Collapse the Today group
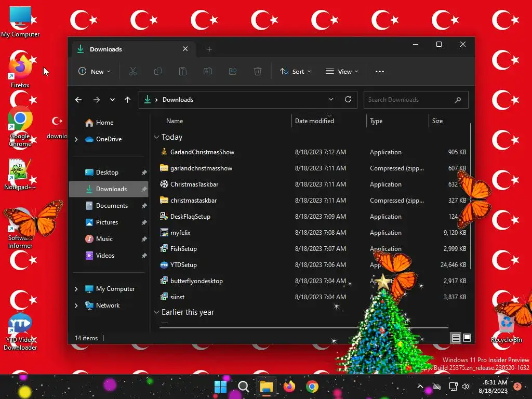 [156, 137]
